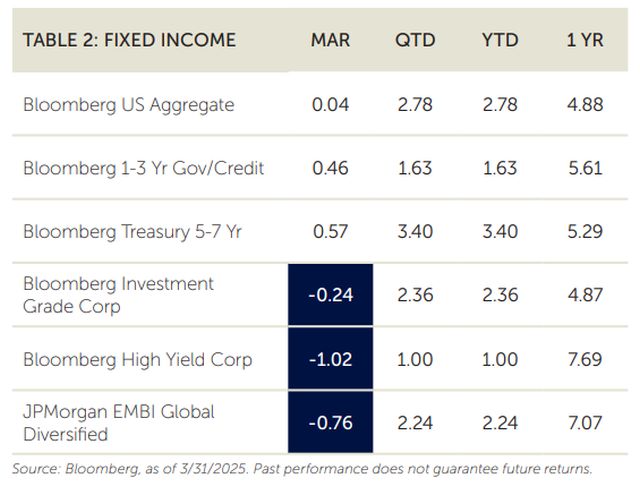Image resolution: width=640 pixels, height=487 pixels.
Task: Select the QTD column header
Action: pyautogui.click(x=415, y=40)
